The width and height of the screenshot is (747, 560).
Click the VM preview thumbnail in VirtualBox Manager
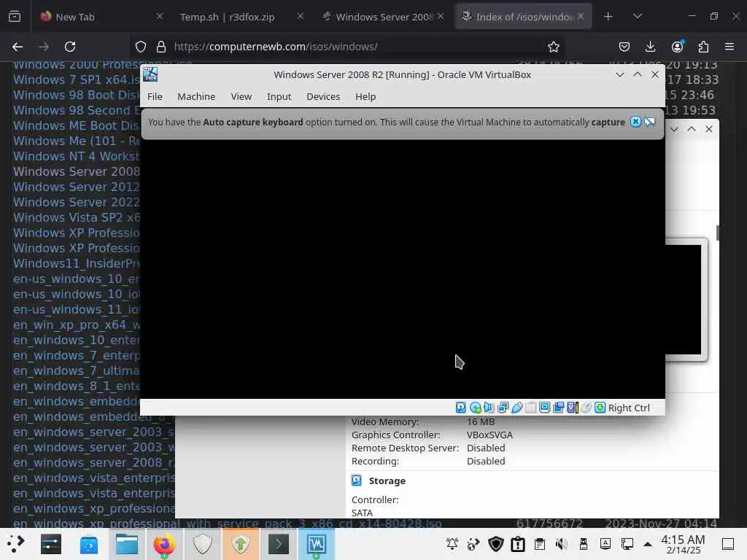tap(683, 300)
